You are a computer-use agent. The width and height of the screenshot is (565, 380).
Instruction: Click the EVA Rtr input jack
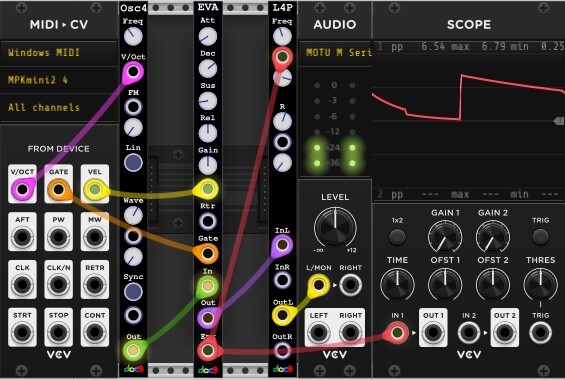click(x=208, y=222)
